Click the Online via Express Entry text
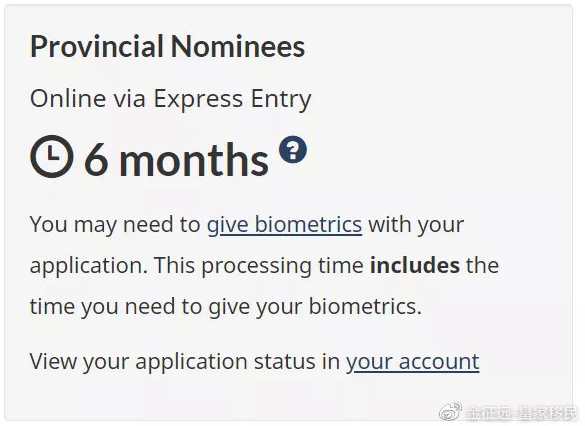 171,99
